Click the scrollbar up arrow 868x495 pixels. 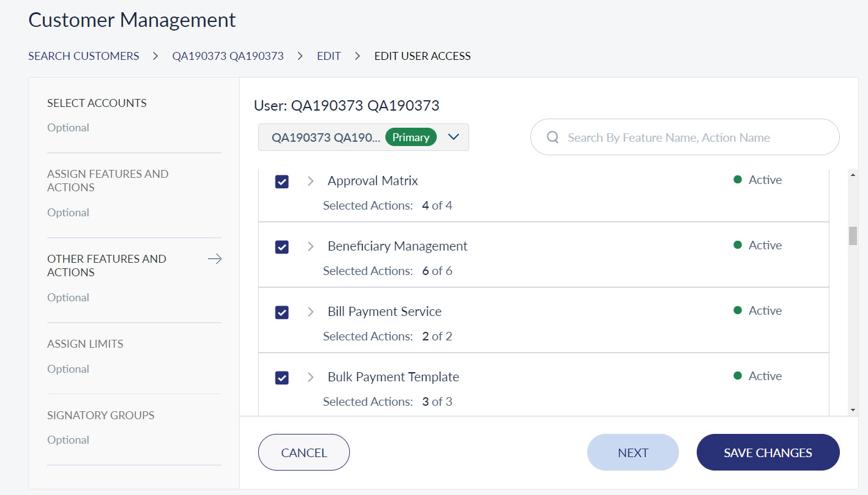853,175
